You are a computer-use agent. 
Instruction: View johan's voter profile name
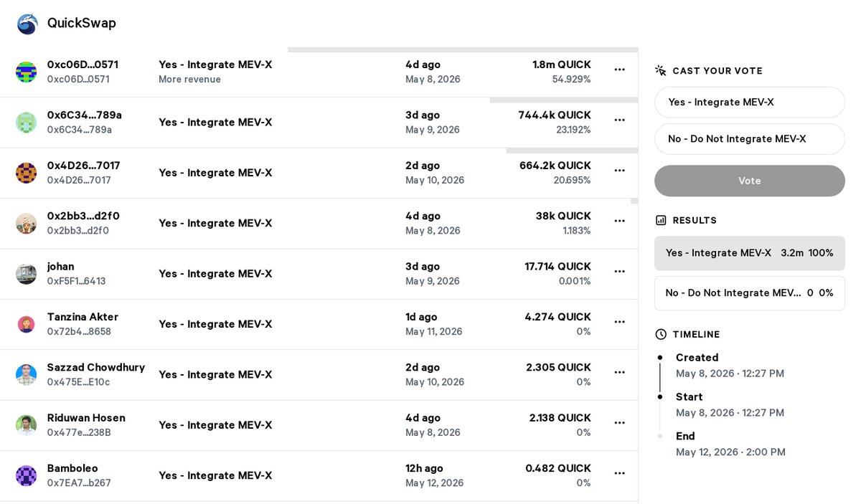click(x=61, y=267)
